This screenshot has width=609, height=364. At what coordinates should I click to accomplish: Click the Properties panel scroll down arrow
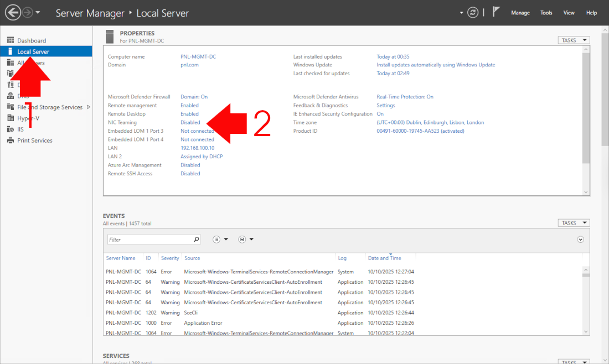[586, 192]
